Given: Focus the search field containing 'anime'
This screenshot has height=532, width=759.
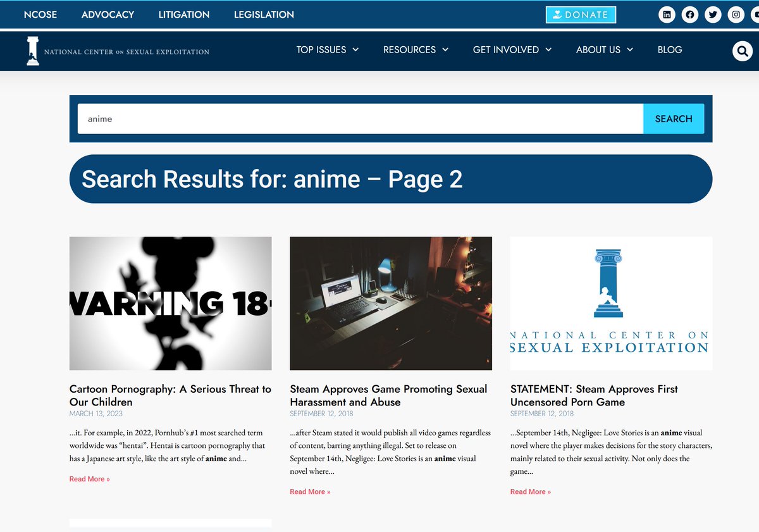Looking at the screenshot, I should (x=361, y=119).
